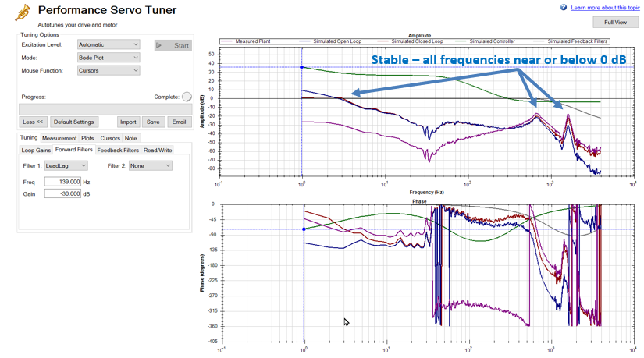Click the Start button
644x358 pixels.
click(x=173, y=45)
